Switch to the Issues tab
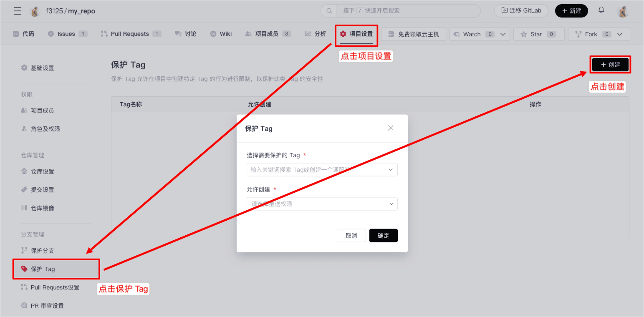This screenshot has height=317, width=644. click(x=67, y=34)
